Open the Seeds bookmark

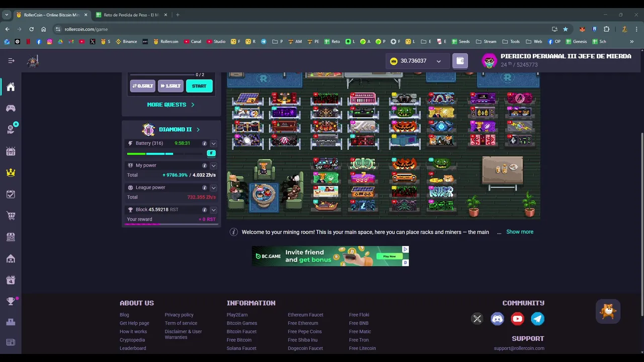tap(460, 42)
